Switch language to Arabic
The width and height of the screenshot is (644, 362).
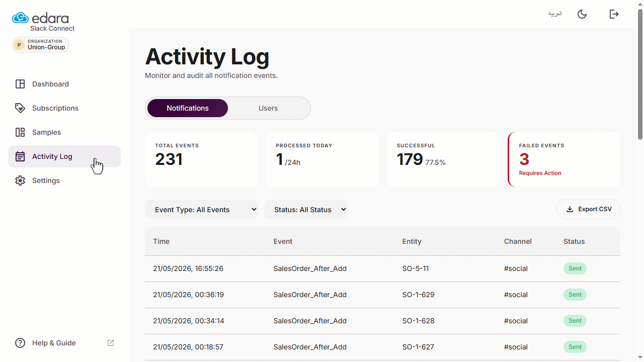coord(555,14)
